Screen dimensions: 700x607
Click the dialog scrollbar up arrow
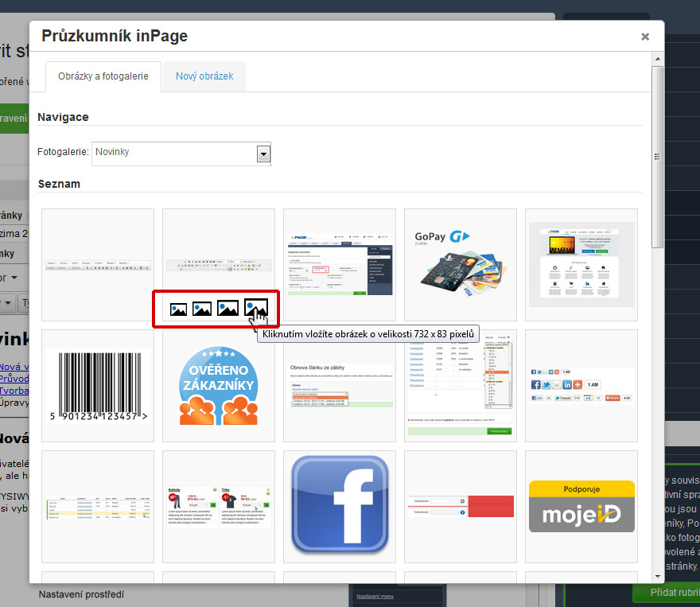657,58
